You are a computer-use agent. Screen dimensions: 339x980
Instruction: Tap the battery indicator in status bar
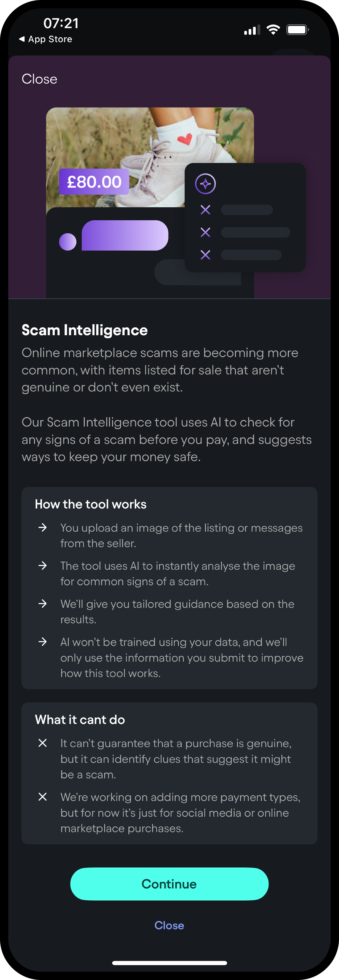pos(297,30)
